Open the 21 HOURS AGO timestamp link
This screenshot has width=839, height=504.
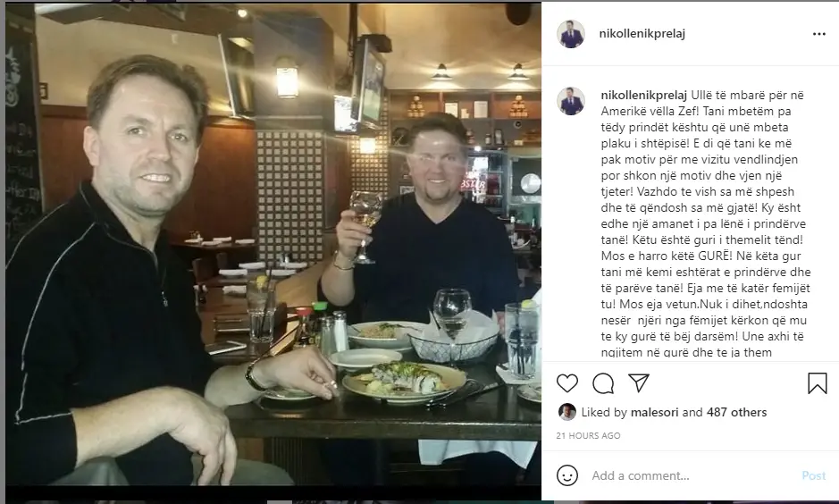(x=588, y=435)
